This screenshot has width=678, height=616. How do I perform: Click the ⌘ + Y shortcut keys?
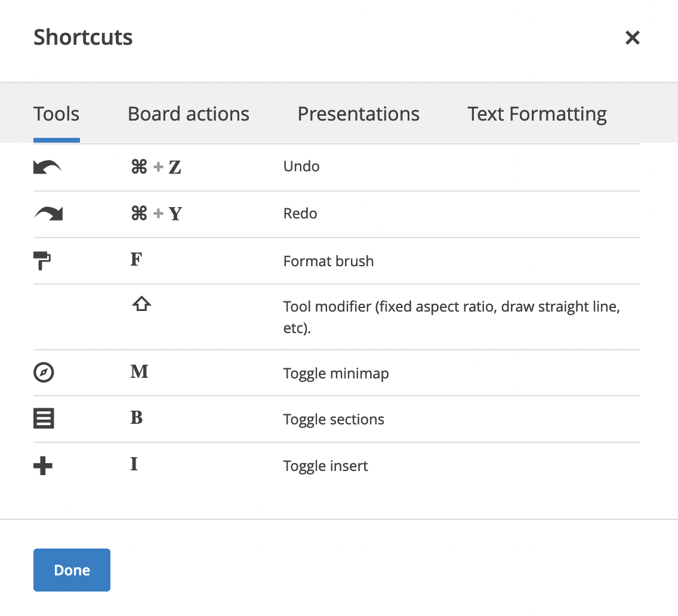click(156, 214)
